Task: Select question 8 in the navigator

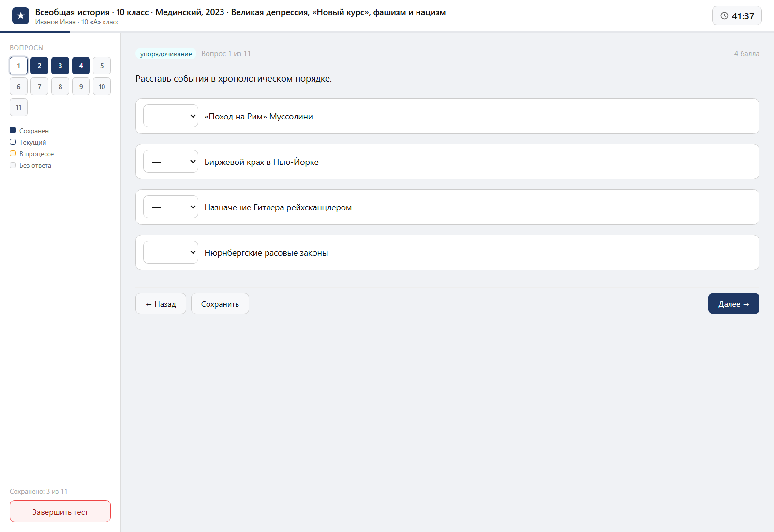Action: pyautogui.click(x=60, y=87)
